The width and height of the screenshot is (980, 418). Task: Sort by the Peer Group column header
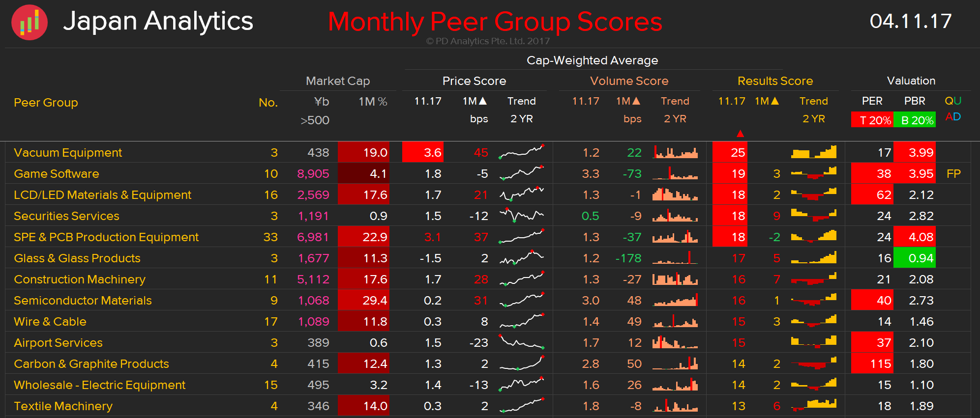(46, 103)
